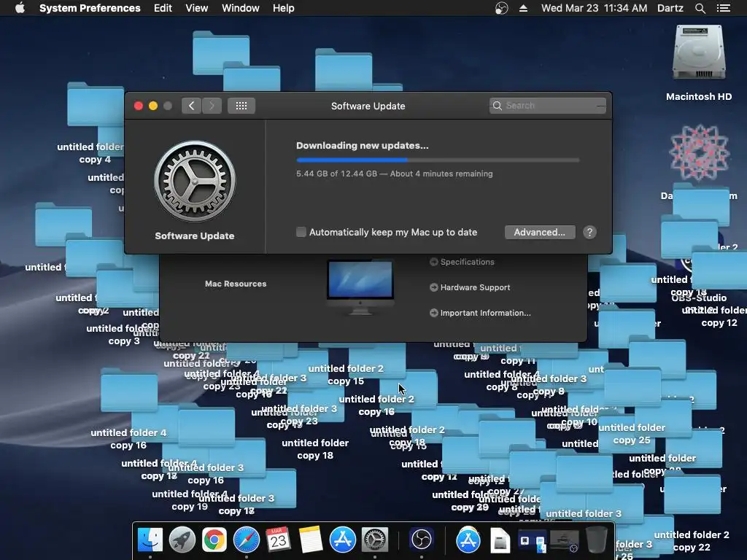This screenshot has width=747, height=560.
Task: Open Safari compass icon in Dock
Action: point(247,540)
